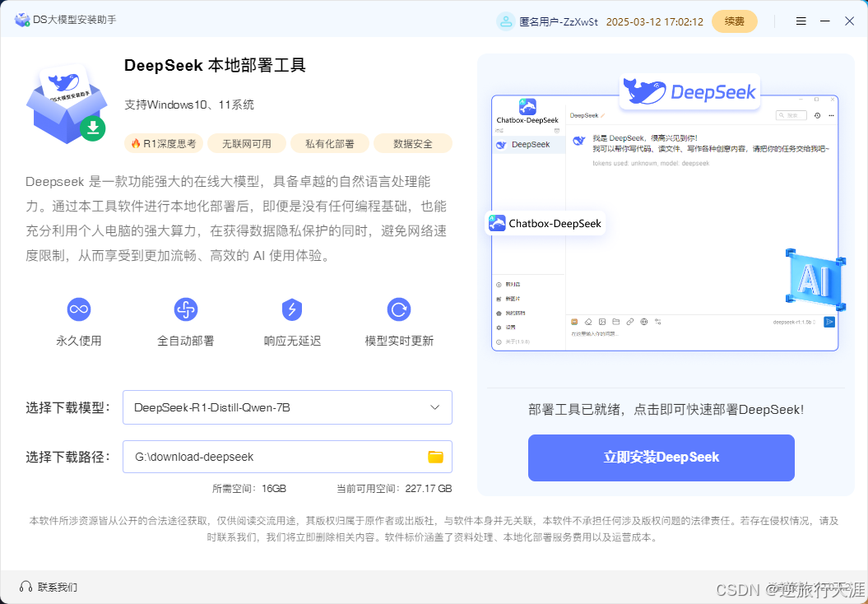Click the Chatbox-DeepSeek floating badge icon
This screenshot has height=604, width=868.
tap(497, 223)
